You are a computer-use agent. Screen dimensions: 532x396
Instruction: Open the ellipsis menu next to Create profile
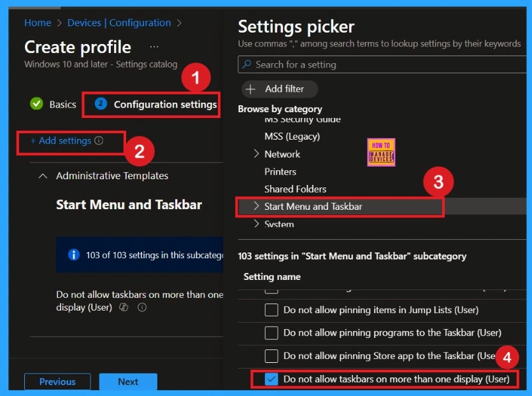(153, 46)
